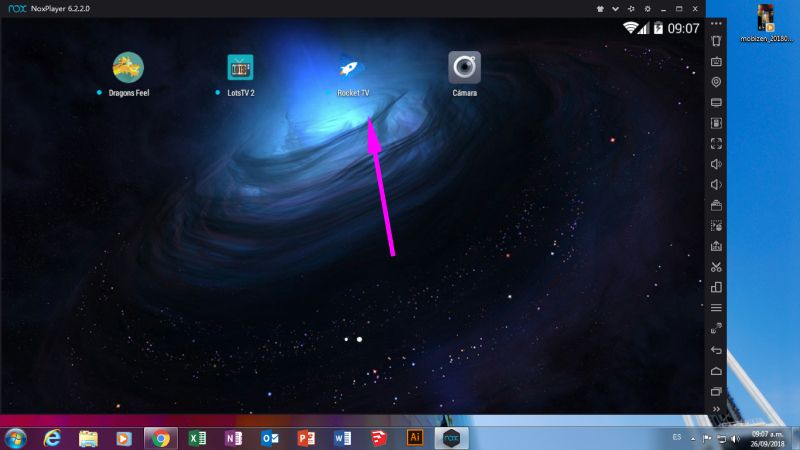Click the sidebar icon below the three-lines menu
The height and width of the screenshot is (450, 800).
(716, 328)
